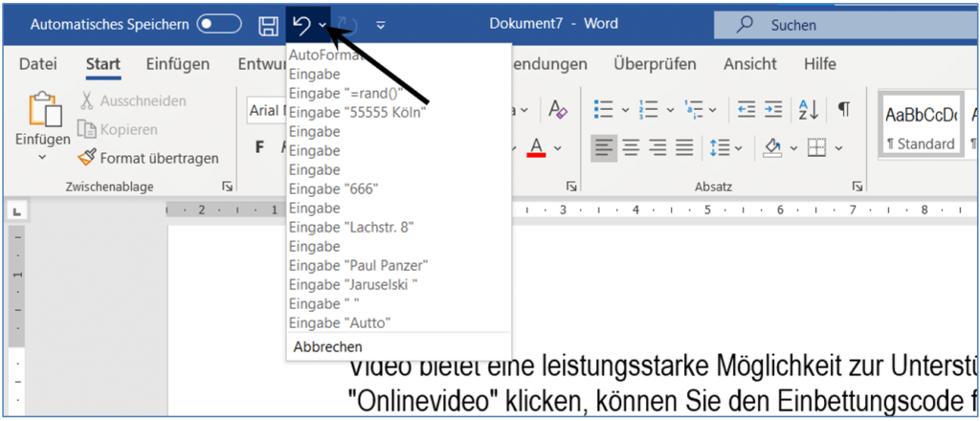Open the Datei menu tab
980x421 pixels.
(38, 64)
